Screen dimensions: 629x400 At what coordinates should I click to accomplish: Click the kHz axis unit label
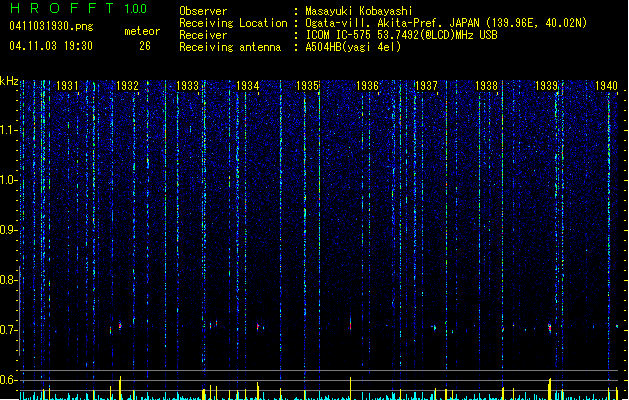pos(9,81)
